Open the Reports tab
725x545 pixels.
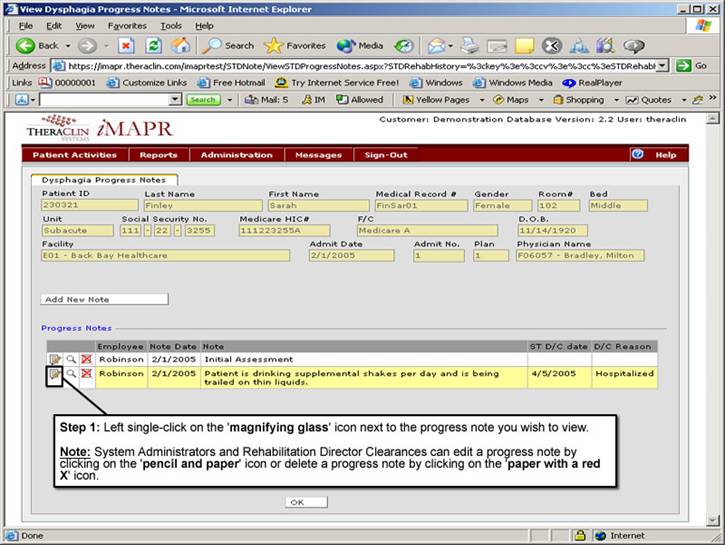(159, 155)
